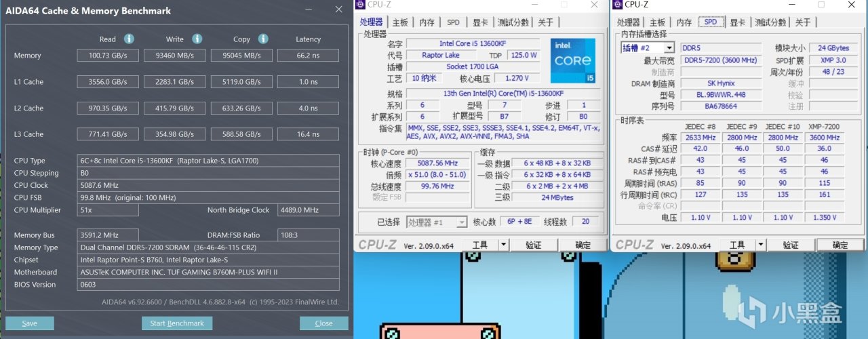Open the 插槽 #2 slot dropdown
This screenshot has width=868, height=339.
[x=669, y=48]
